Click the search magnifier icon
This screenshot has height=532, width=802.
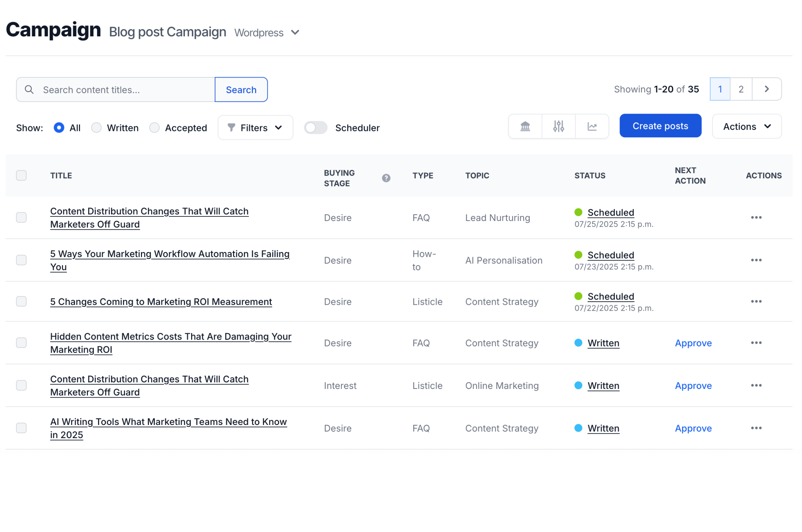pyautogui.click(x=29, y=89)
